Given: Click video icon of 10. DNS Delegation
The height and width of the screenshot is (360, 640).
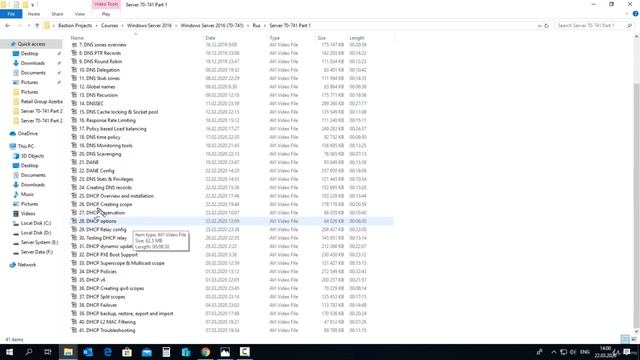Looking at the screenshot, I should (74, 70).
